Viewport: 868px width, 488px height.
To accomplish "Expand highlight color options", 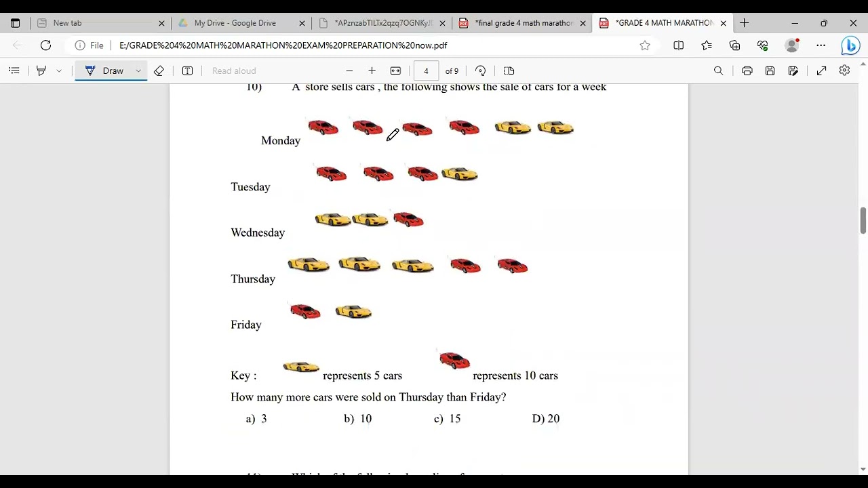I will pos(59,70).
